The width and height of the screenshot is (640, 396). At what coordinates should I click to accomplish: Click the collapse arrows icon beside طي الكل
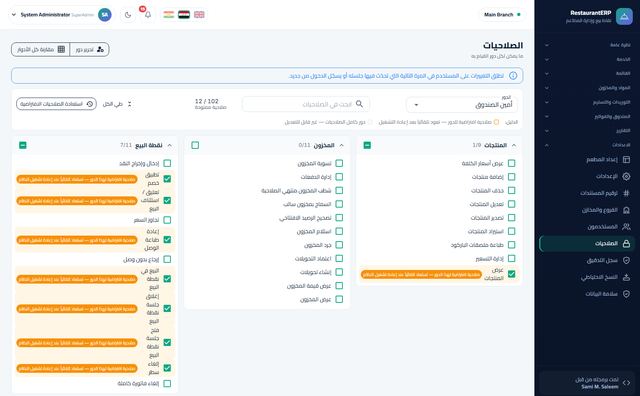point(129,104)
